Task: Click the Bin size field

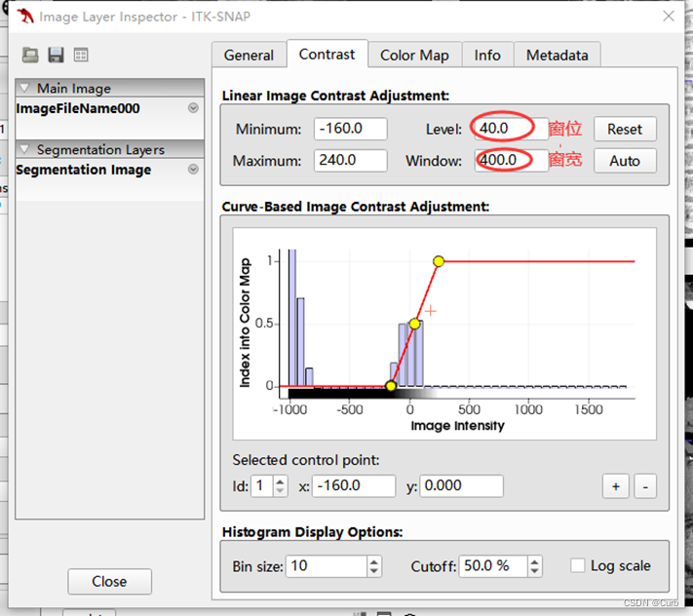Action: 327,566
